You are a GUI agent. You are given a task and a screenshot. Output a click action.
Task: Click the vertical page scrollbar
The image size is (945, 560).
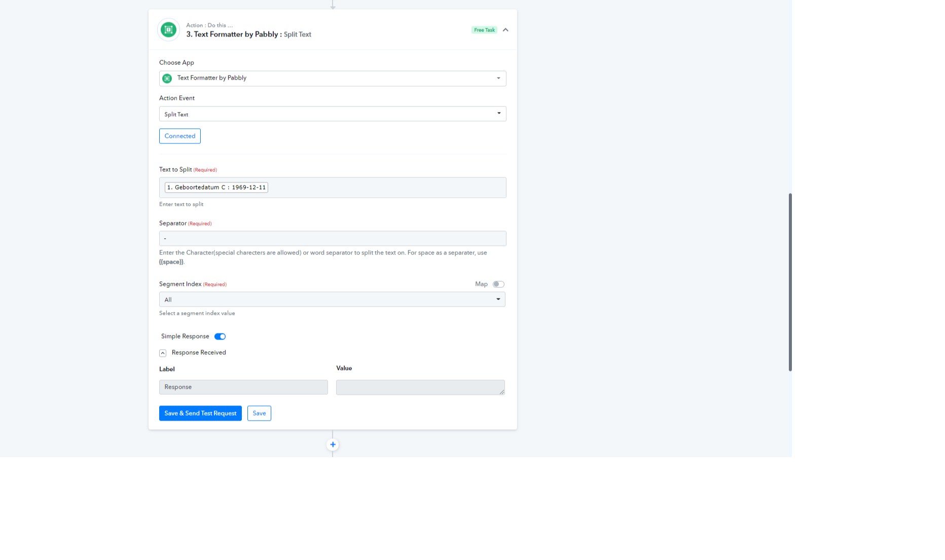pyautogui.click(x=790, y=282)
